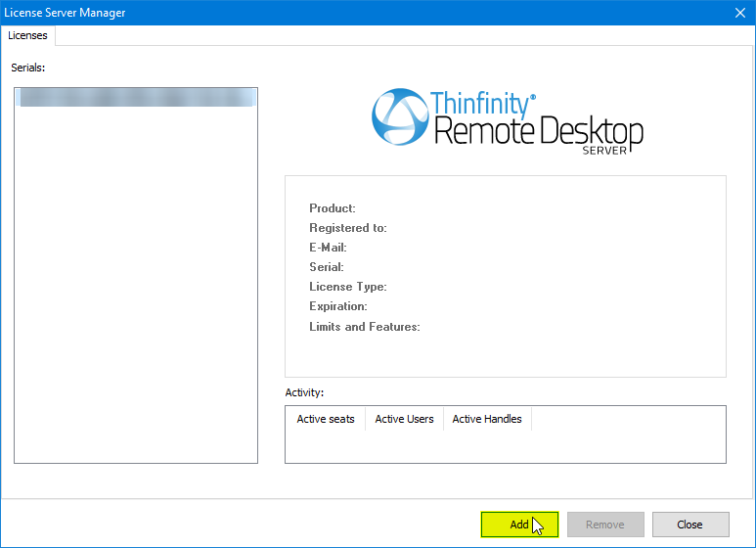Click the Active Handles column header
Screen dimensions: 756x548
click(487, 419)
